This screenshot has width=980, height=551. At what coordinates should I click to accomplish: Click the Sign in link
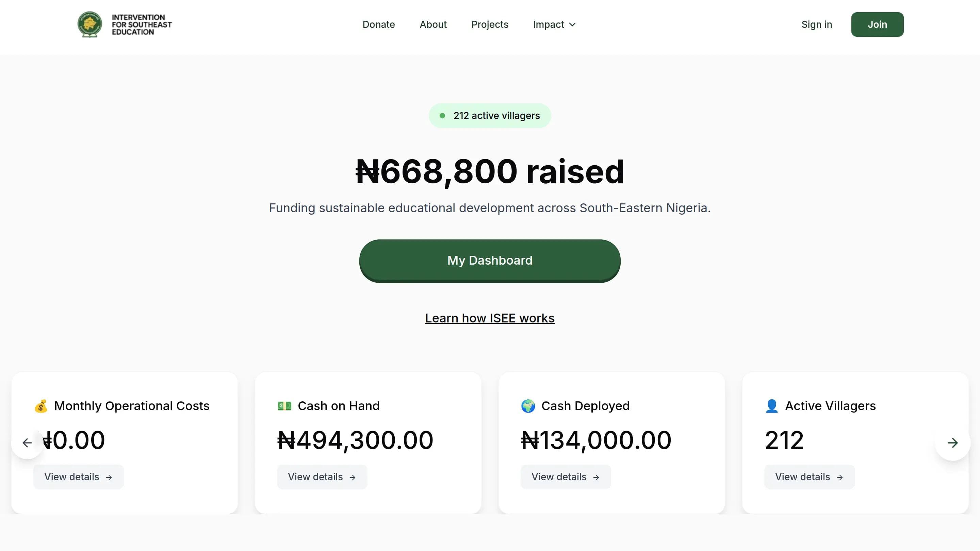(x=816, y=25)
